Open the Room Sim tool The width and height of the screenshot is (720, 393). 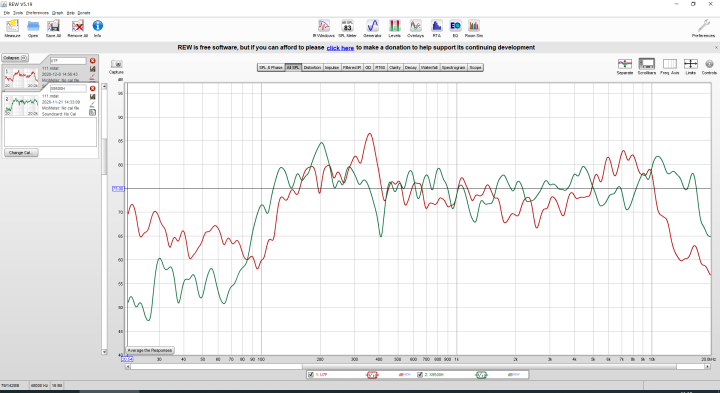[x=473, y=28]
